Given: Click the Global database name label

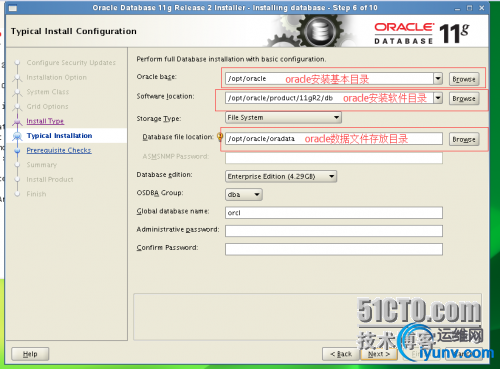Looking at the screenshot, I should point(173,211).
